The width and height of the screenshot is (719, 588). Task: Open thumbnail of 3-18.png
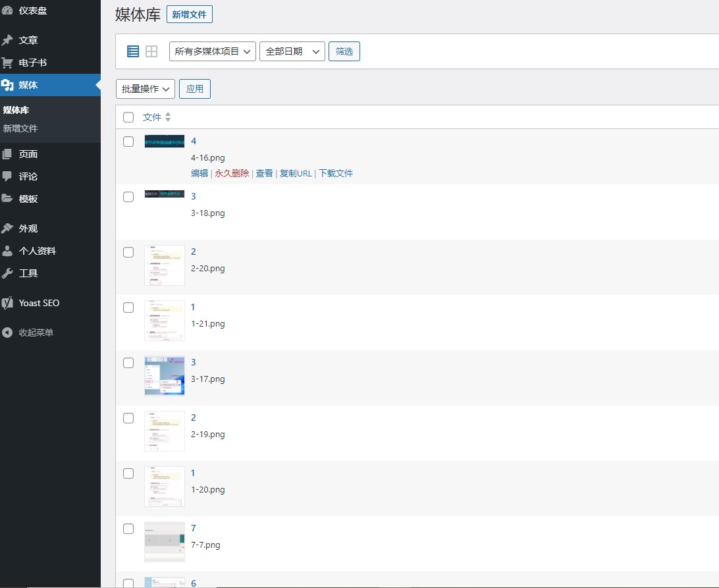coord(165,194)
